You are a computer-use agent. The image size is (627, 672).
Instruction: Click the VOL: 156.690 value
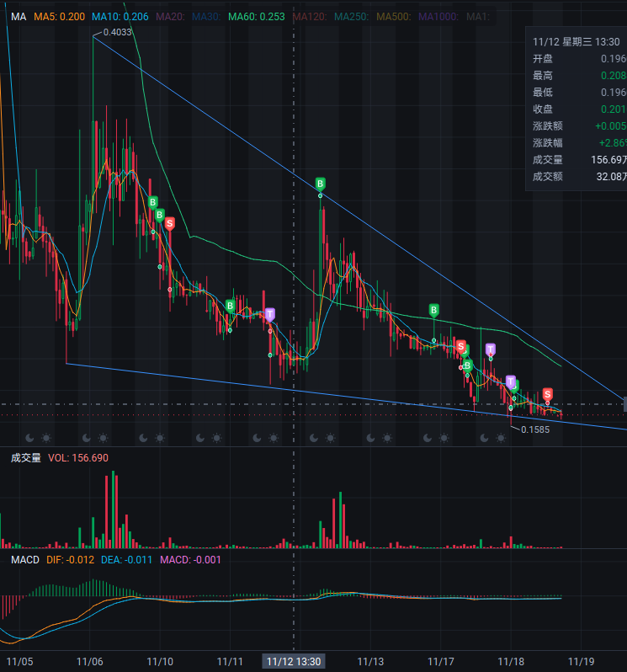(x=78, y=458)
